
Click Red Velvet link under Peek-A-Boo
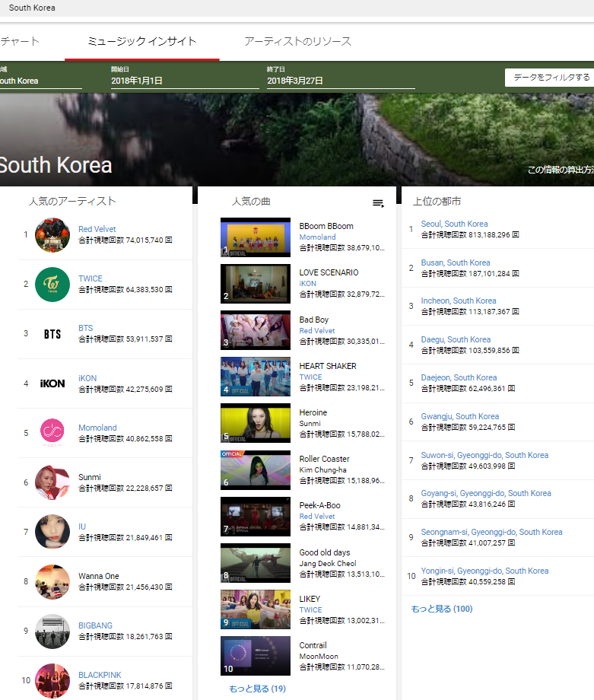click(x=317, y=517)
